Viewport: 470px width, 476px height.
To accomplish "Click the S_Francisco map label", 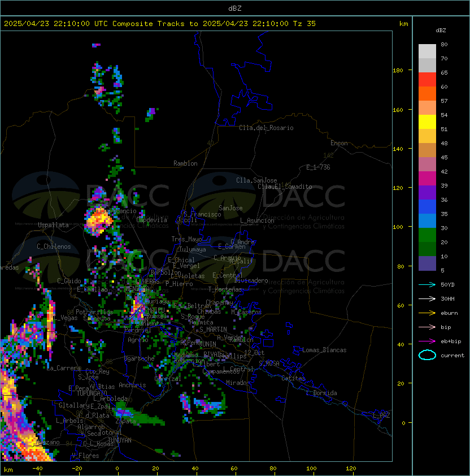I will pyautogui.click(x=202, y=215).
